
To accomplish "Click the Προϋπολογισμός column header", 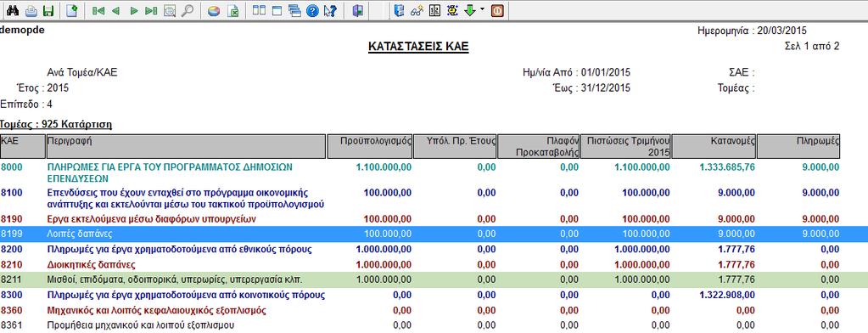I will pos(370,147).
